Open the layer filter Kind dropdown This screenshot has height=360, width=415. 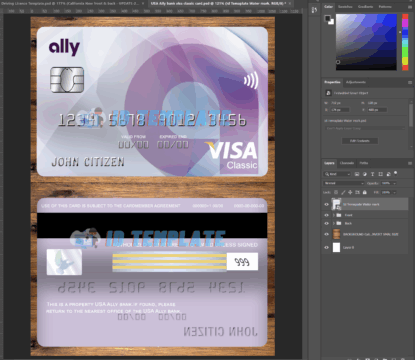tap(337, 174)
